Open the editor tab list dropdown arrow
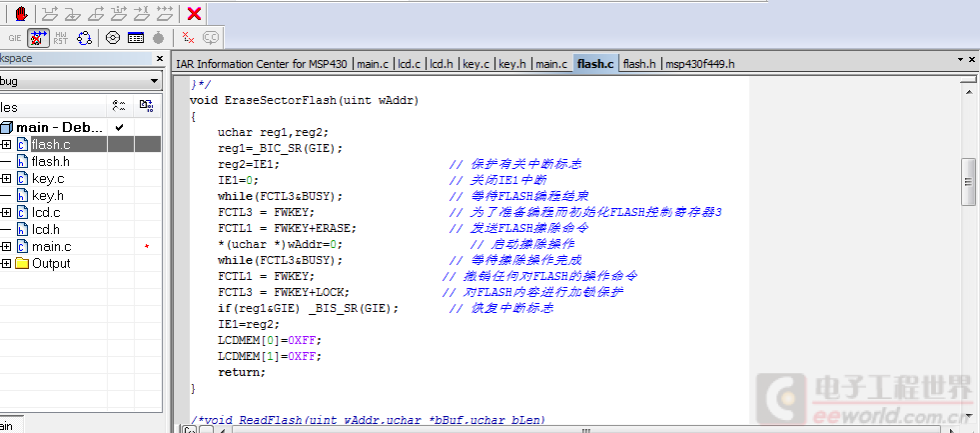The image size is (980, 433). [x=961, y=59]
